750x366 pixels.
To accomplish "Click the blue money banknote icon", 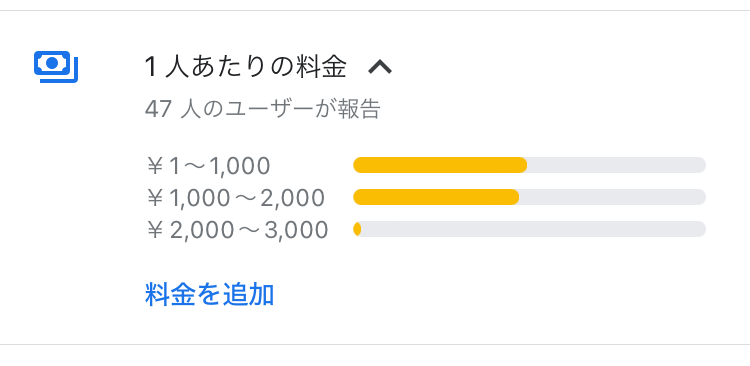I will (x=56, y=67).
